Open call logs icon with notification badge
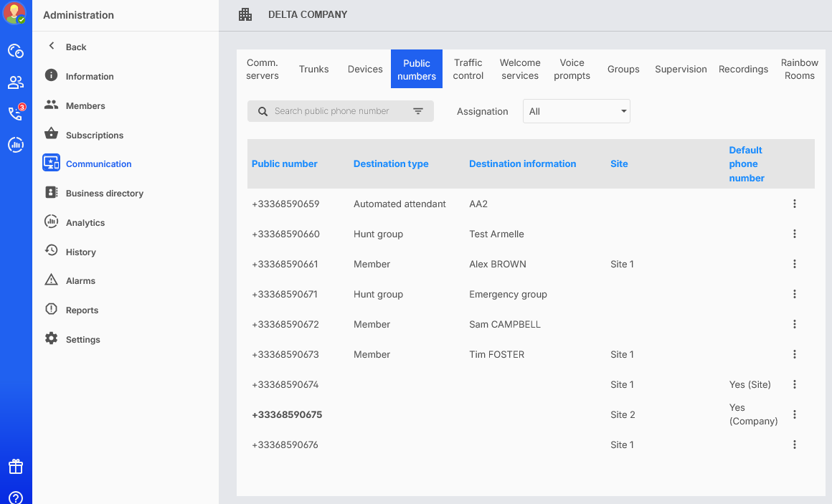Screen dimensions: 832x504 (x=16, y=113)
